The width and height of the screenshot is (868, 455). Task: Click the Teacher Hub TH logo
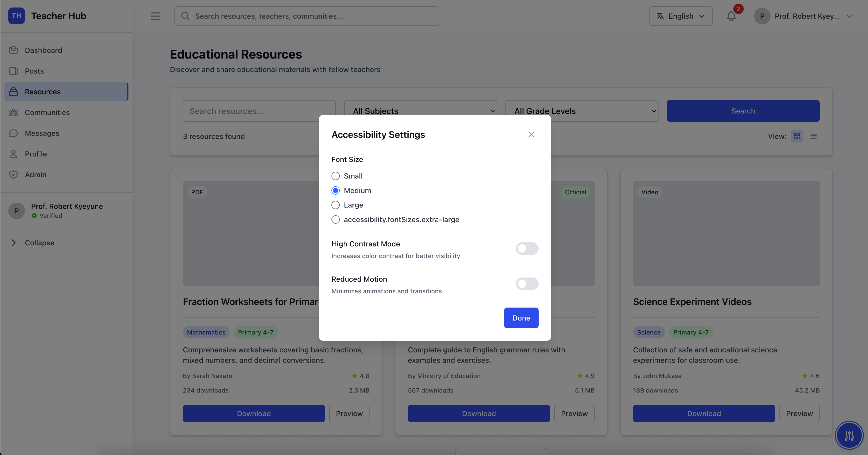tap(17, 16)
